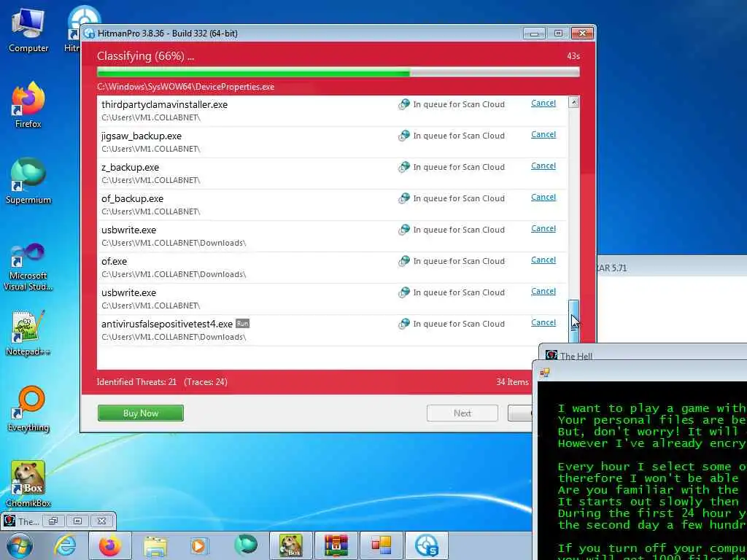Select the thirdpartyclamavinstaller.exe file name

click(164, 105)
